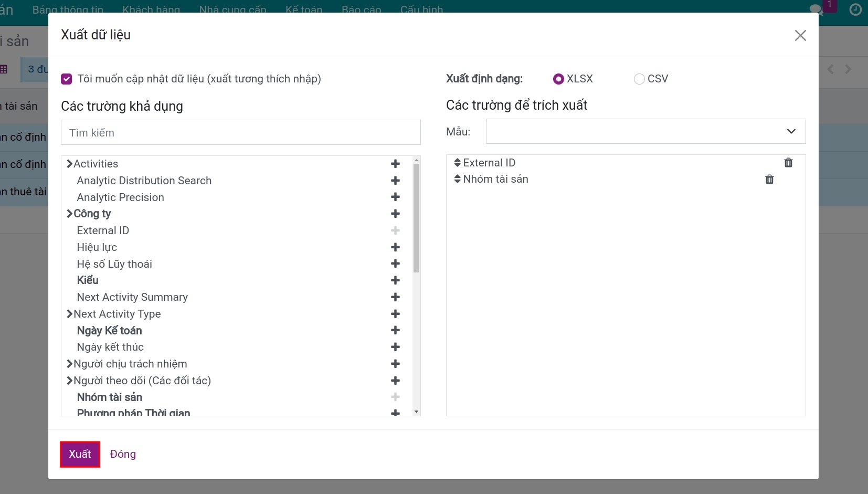Close the Xuất dữ liệu dialog

pyautogui.click(x=800, y=35)
